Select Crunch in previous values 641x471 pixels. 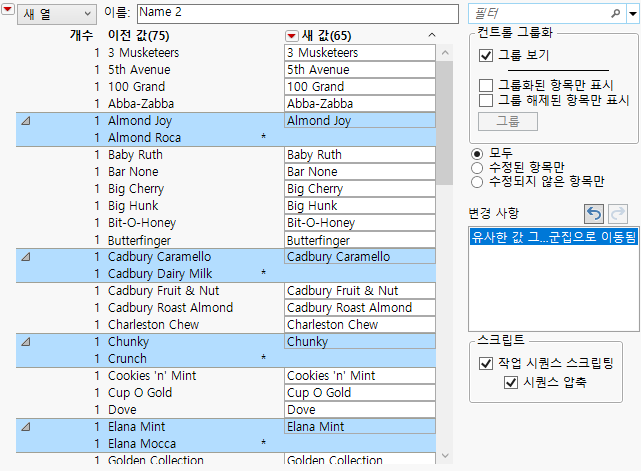click(x=127, y=359)
